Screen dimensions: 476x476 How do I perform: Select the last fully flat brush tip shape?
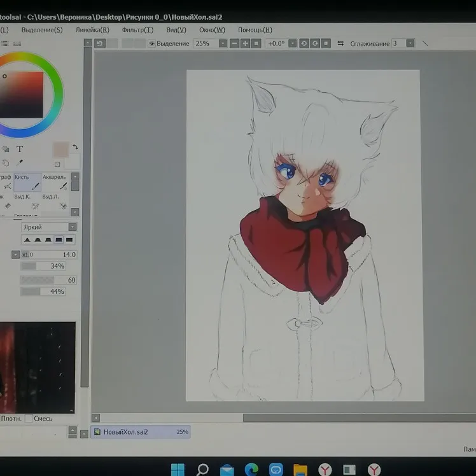69,239
